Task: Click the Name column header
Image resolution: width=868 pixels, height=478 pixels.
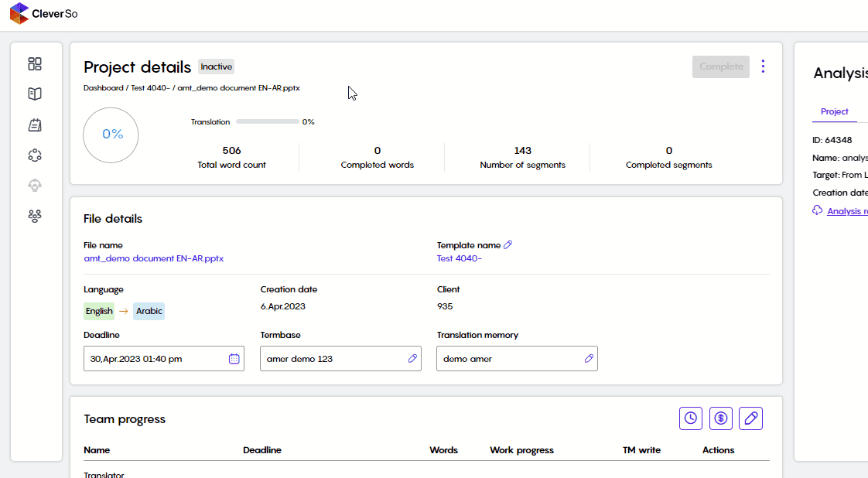Action: point(97,450)
